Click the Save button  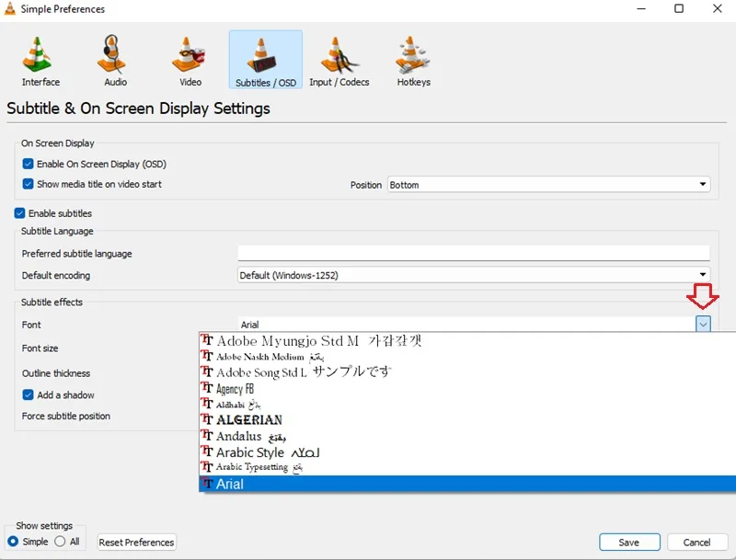point(629,543)
